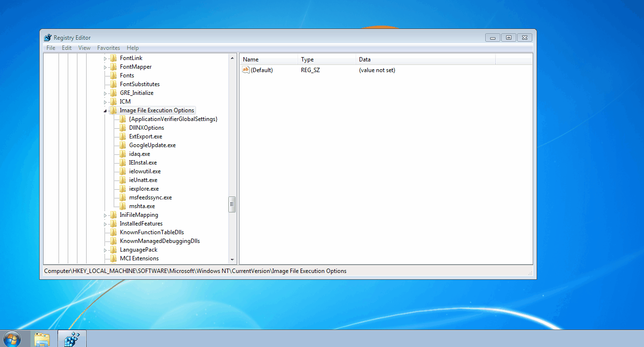Screen dimensions: 644x347
Task: Click the DllNXOptions folder icon
Action: pyautogui.click(x=123, y=128)
